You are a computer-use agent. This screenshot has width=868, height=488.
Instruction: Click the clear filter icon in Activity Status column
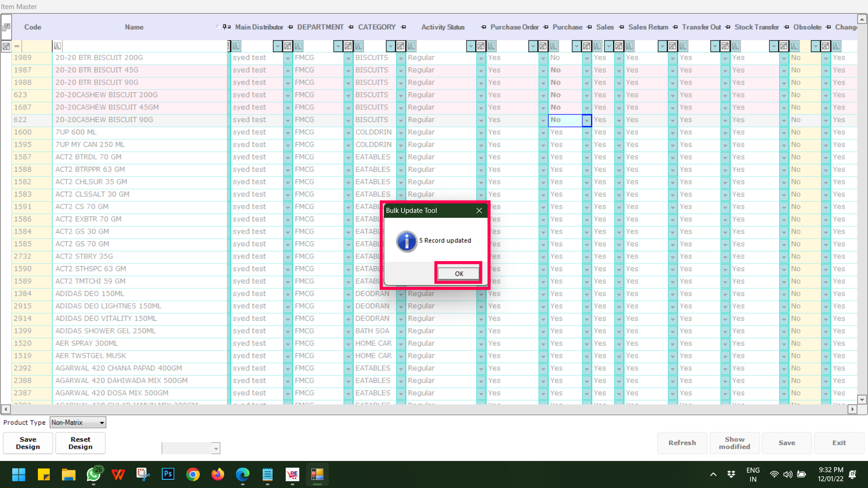(481, 46)
